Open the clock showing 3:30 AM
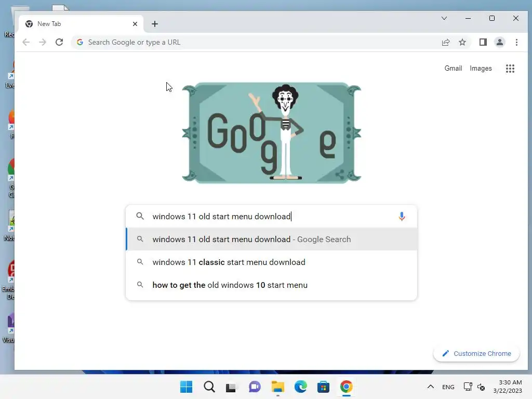This screenshot has height=399, width=532. coord(508,387)
